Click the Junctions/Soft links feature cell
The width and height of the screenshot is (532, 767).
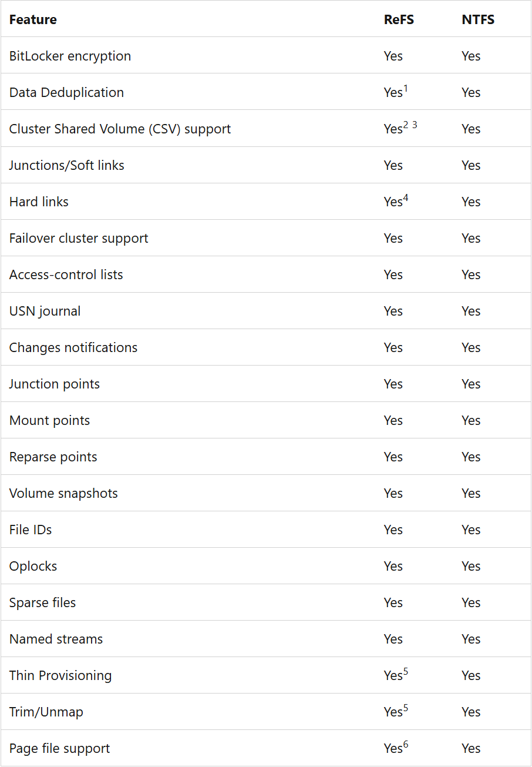66,166
